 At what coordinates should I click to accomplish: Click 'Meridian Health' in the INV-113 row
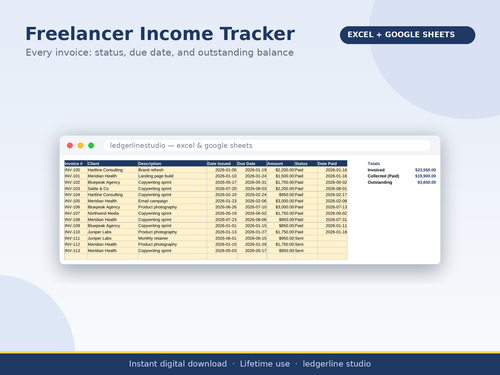coord(112,250)
